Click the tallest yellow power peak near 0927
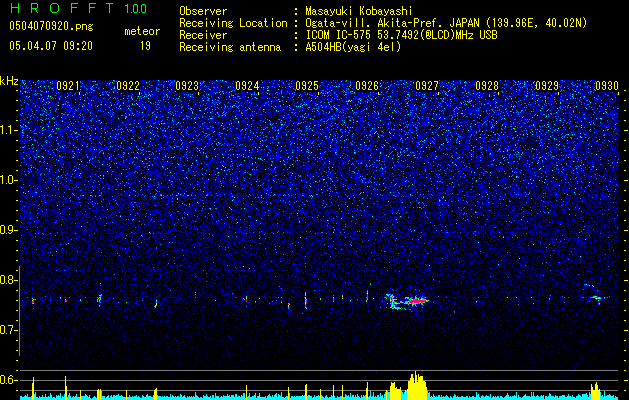Viewport: 629px width, 400px height. pyautogui.click(x=416, y=384)
